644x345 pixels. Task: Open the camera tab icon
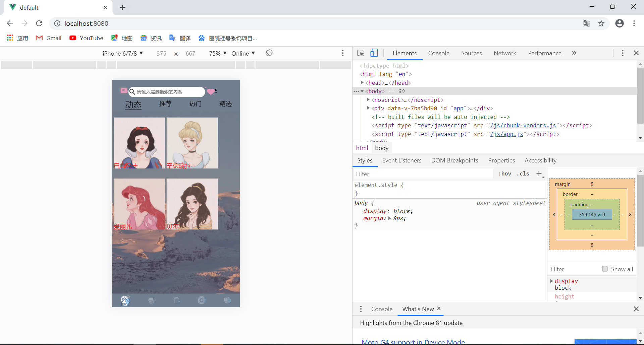pyautogui.click(x=202, y=300)
